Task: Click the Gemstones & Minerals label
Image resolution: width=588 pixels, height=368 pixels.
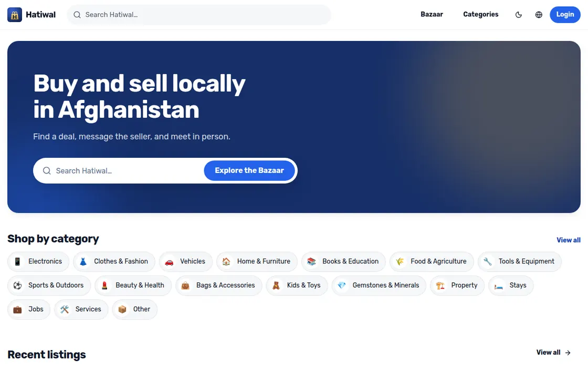Action: coord(385,285)
